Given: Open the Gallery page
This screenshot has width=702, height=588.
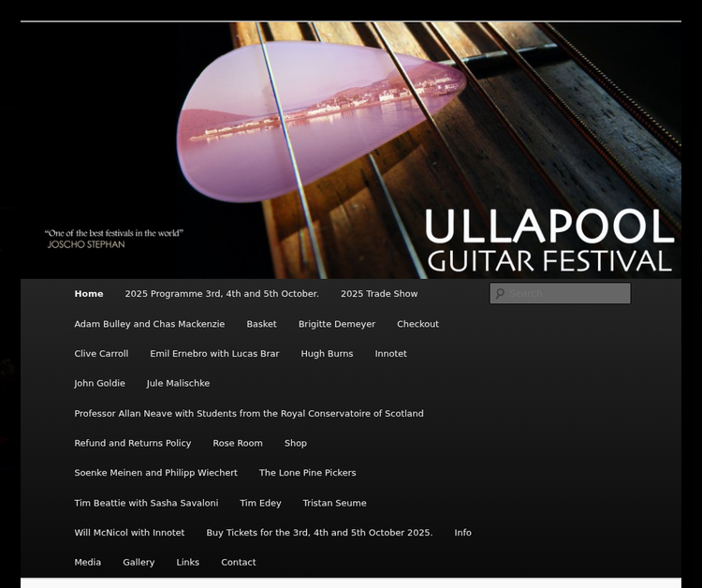Looking at the screenshot, I should point(139,563).
